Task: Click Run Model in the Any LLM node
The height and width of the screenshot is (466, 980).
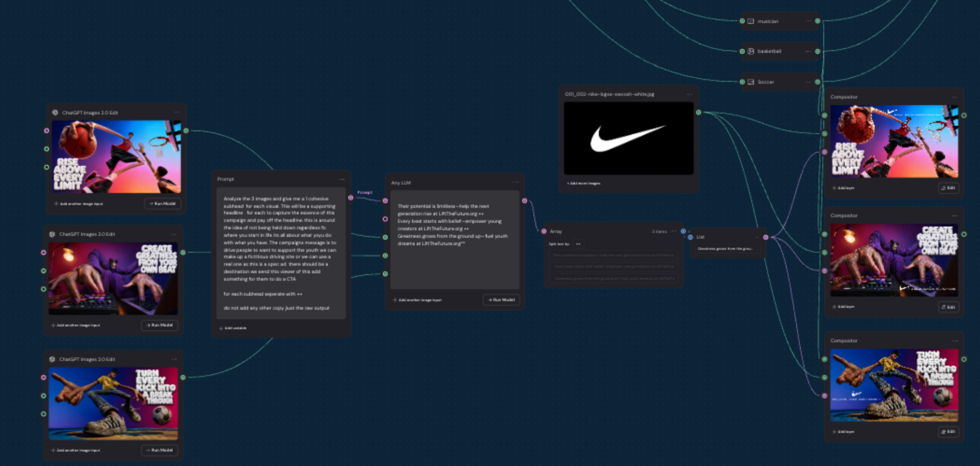Action: pyautogui.click(x=501, y=300)
